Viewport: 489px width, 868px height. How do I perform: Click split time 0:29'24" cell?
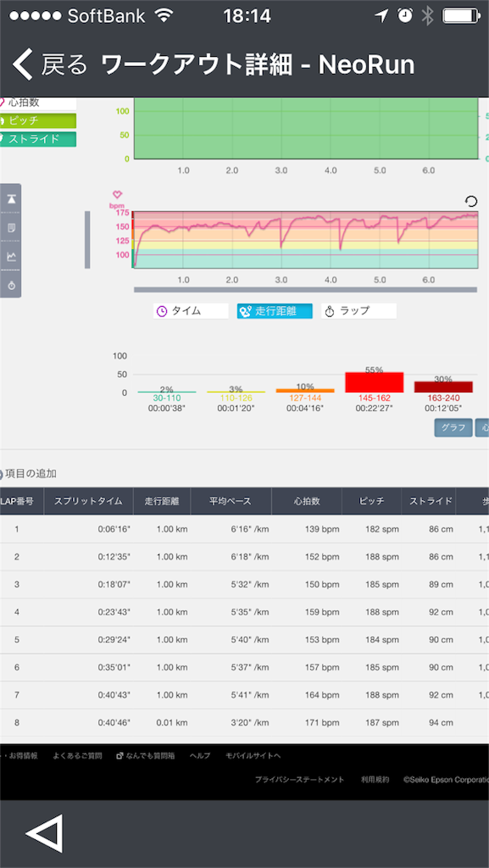[114, 640]
